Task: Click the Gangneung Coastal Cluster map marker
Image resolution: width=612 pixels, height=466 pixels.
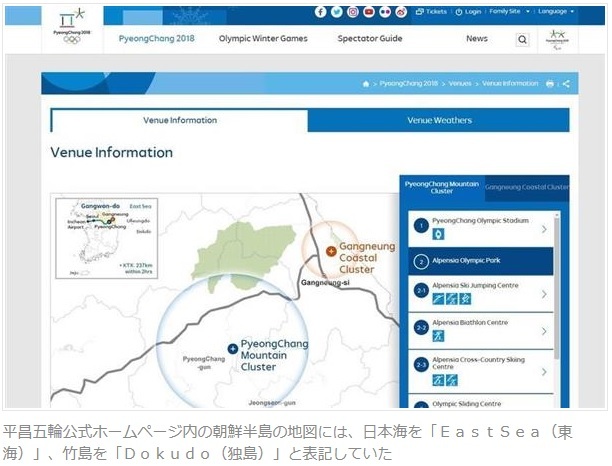Action: click(x=331, y=250)
